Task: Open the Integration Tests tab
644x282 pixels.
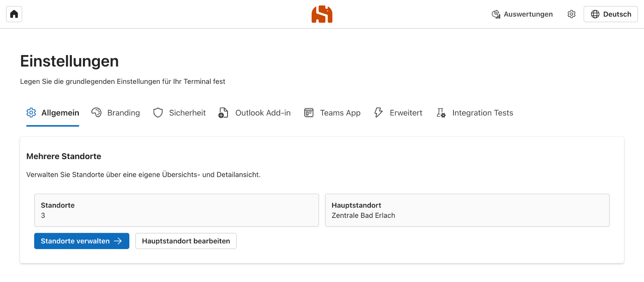Action: tap(474, 113)
